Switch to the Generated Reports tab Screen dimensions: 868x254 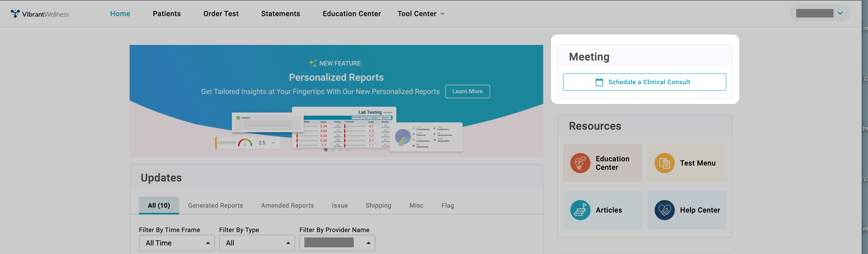tap(215, 205)
